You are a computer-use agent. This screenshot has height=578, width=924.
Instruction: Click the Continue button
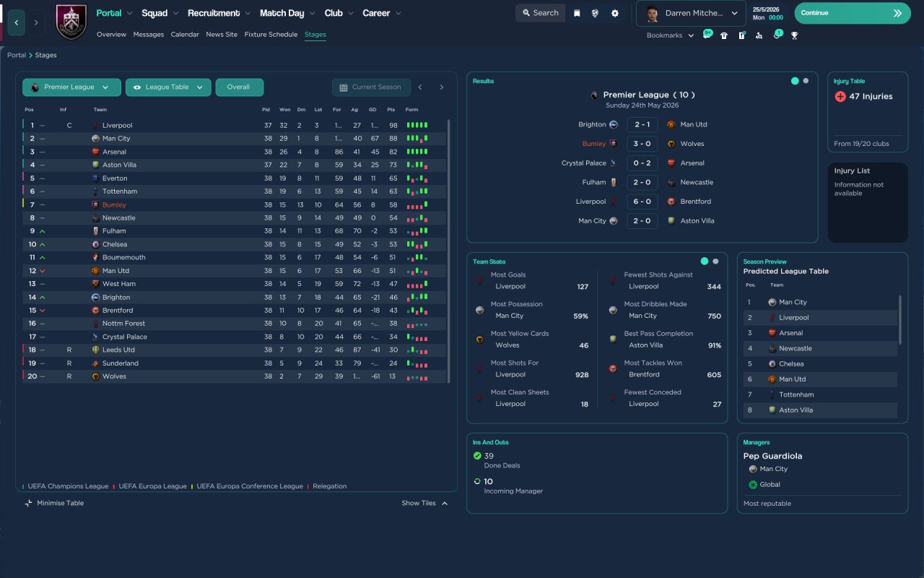(x=853, y=13)
